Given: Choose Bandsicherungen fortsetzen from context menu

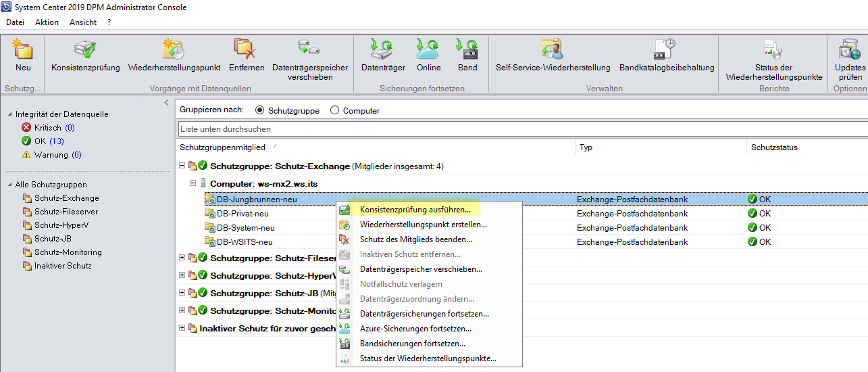Looking at the screenshot, I should [429, 344].
